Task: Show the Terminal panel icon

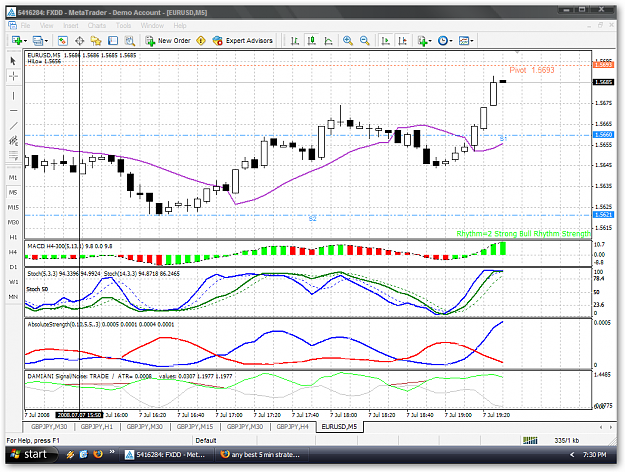Action: 113,41
